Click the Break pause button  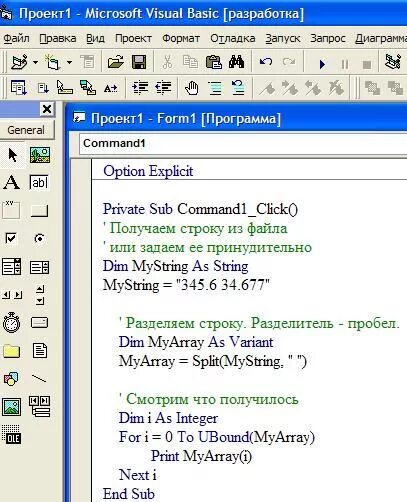[x=345, y=64]
